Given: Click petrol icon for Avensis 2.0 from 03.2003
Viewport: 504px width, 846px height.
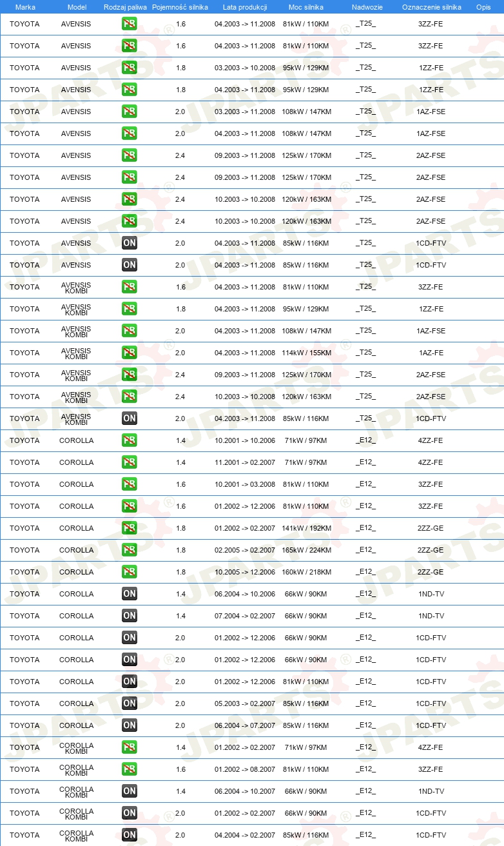Looking at the screenshot, I should click(130, 112).
